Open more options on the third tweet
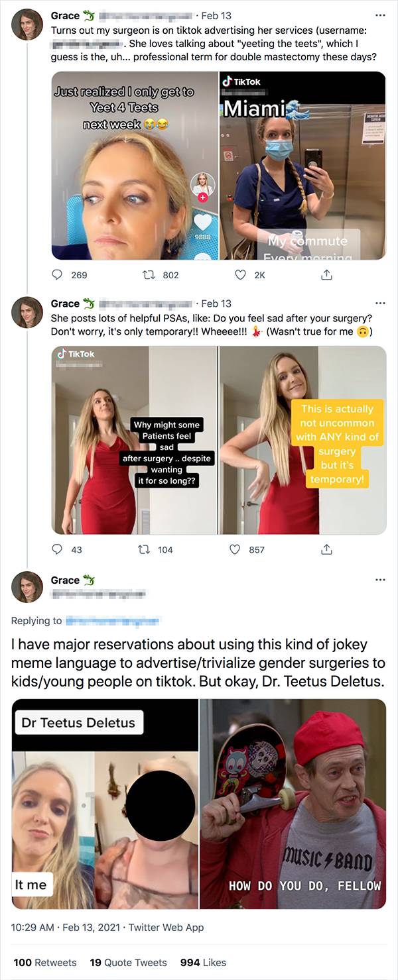Image resolution: width=398 pixels, height=980 pixels. pyautogui.click(x=380, y=580)
